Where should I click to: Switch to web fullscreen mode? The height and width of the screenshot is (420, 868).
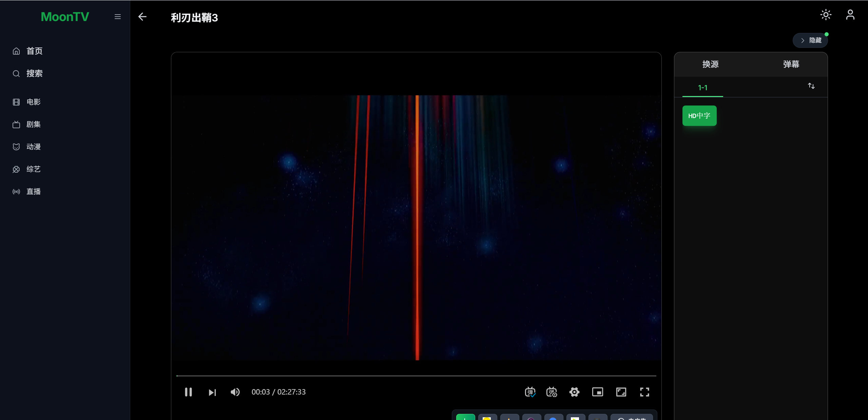coord(621,392)
